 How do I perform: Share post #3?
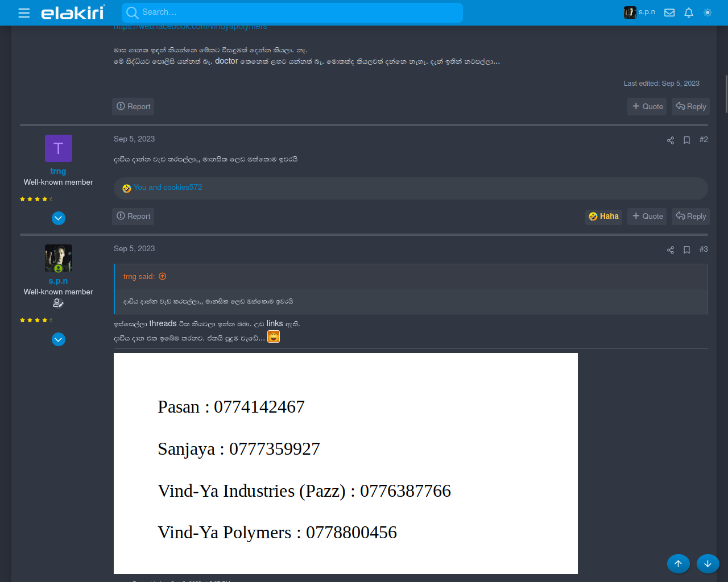click(x=671, y=250)
